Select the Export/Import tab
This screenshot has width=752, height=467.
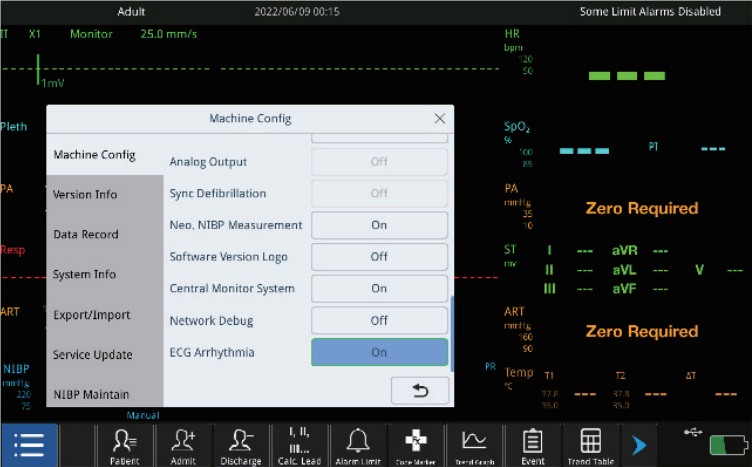(92, 315)
